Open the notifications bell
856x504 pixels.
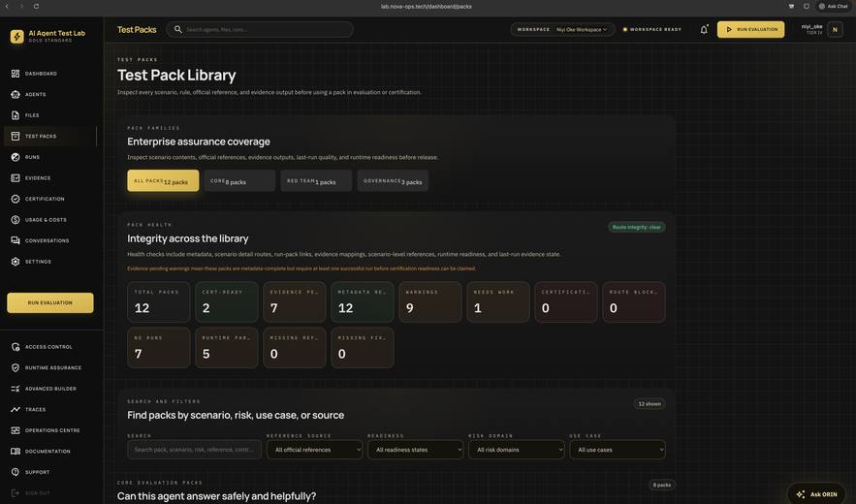pyautogui.click(x=704, y=29)
